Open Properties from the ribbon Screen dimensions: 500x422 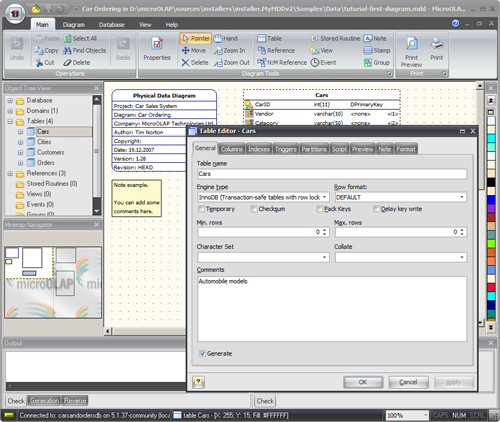click(157, 49)
